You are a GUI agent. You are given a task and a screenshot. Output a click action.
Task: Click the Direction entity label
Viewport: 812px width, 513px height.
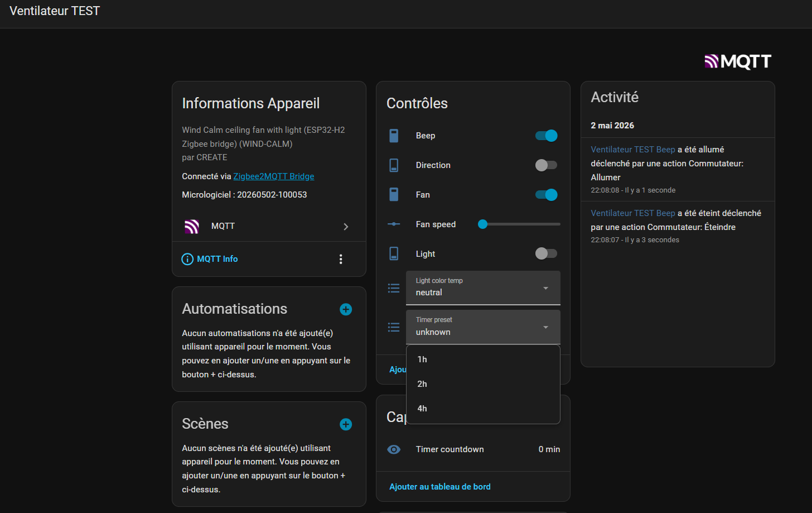click(433, 165)
